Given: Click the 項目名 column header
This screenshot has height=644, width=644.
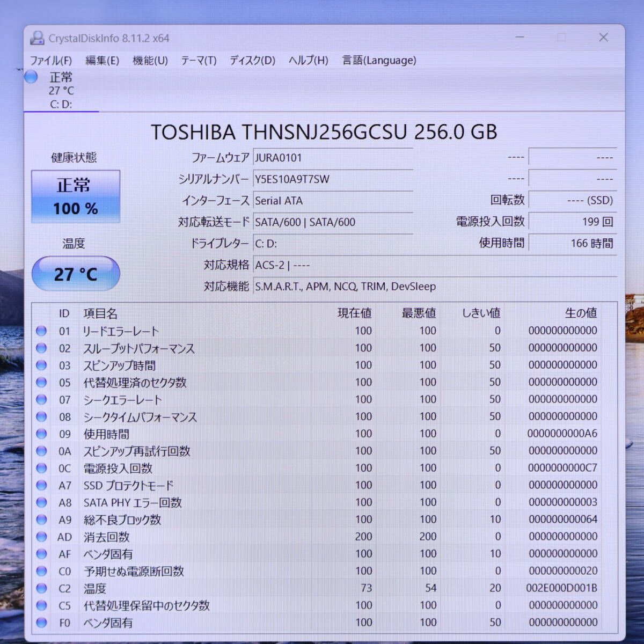Looking at the screenshot, I should (100, 313).
